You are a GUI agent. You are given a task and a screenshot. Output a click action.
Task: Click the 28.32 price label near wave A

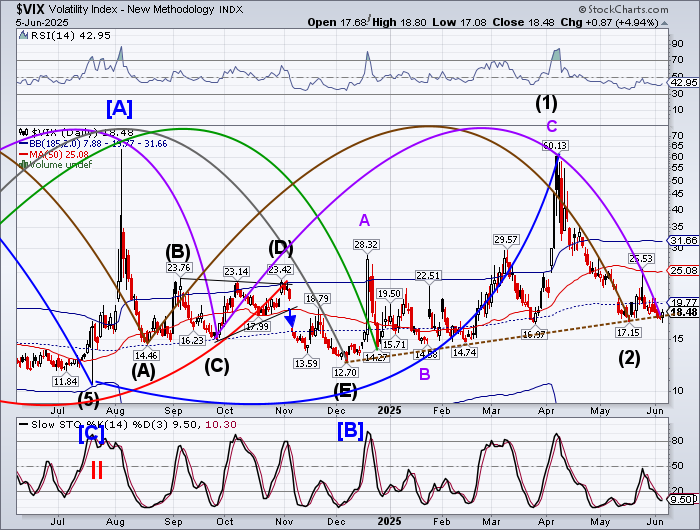tap(365, 244)
